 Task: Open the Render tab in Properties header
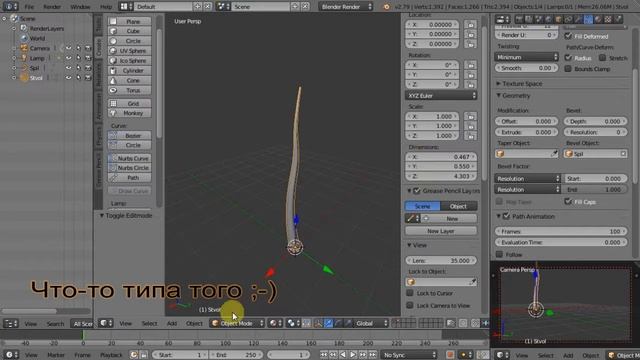pyautogui.click(x=519, y=19)
